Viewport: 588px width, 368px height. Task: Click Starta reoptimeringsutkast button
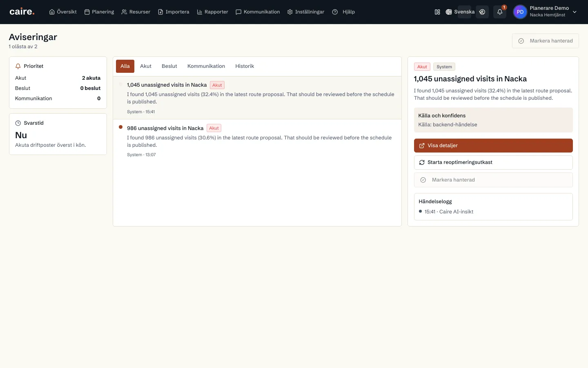tap(493, 162)
